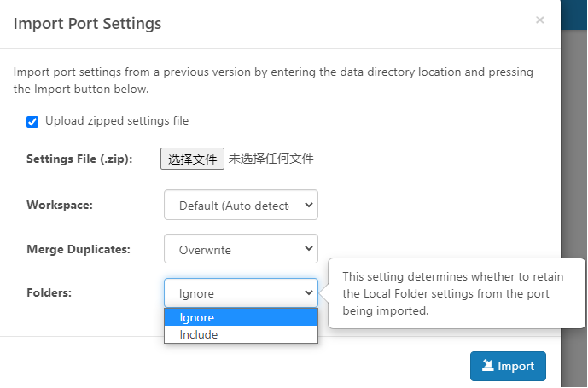Click the Folders setting tooltip popover
Screen dimensions: 588x388
click(457, 293)
